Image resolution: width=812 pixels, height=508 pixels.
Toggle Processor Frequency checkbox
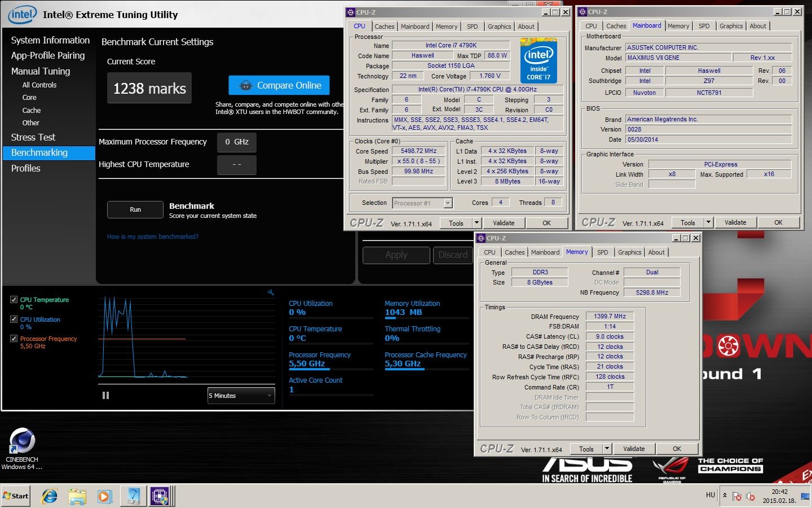point(14,339)
